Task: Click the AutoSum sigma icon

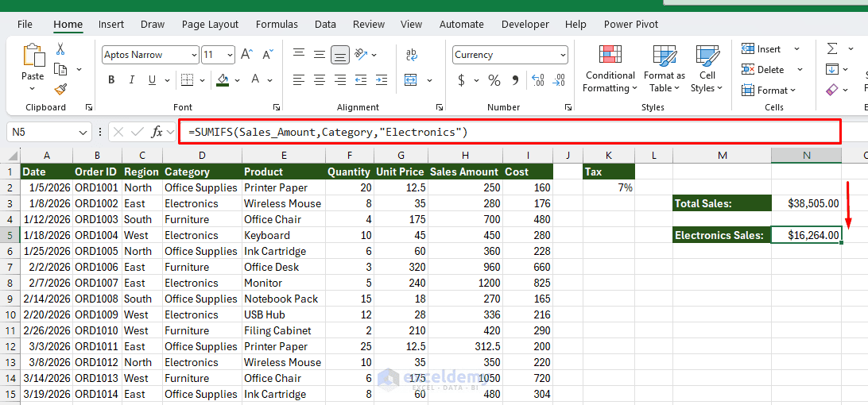Action: [832, 48]
